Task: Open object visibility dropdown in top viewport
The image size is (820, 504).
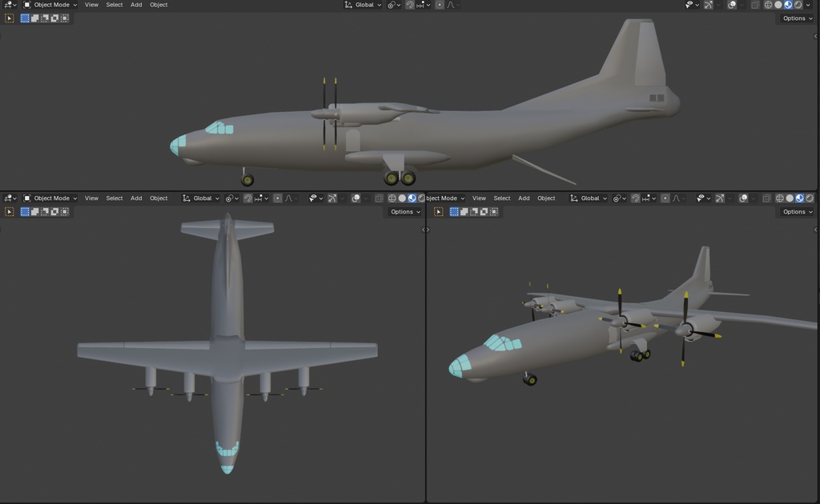Action: [x=692, y=5]
